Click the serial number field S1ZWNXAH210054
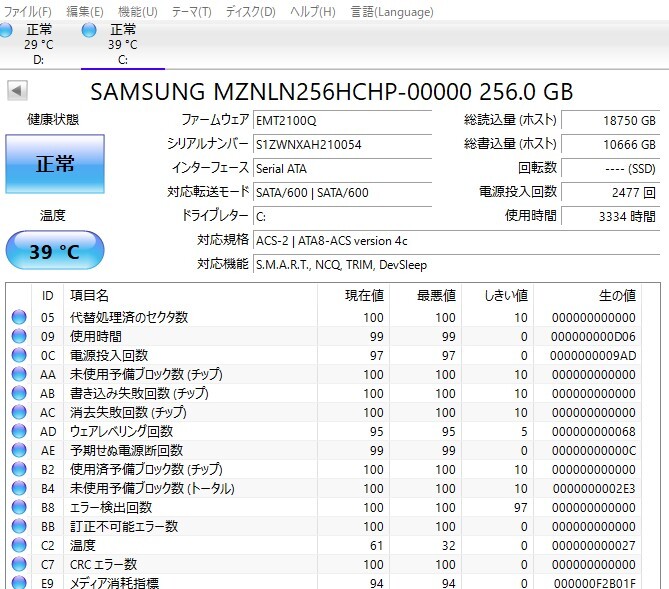The image size is (669, 589). coord(343,145)
